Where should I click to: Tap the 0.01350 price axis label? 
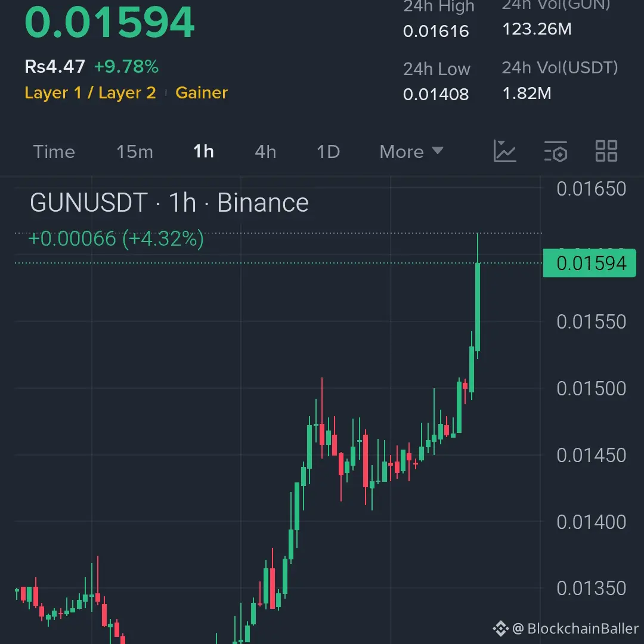(592, 589)
